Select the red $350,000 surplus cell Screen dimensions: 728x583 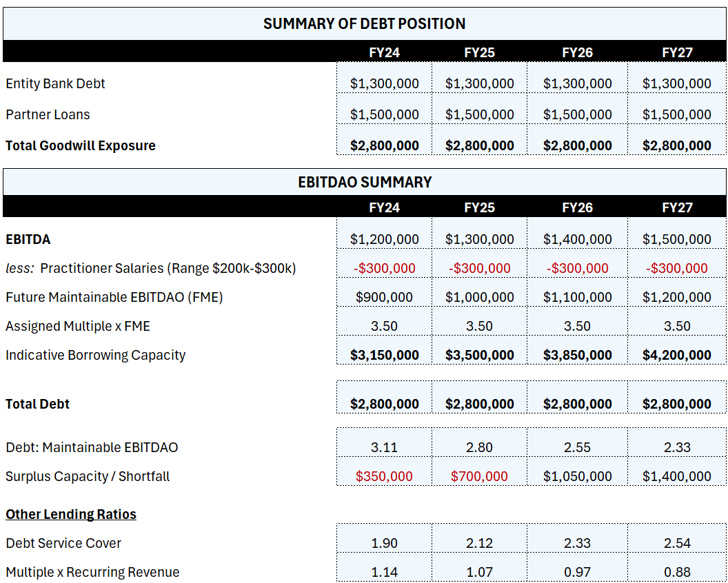(384, 476)
